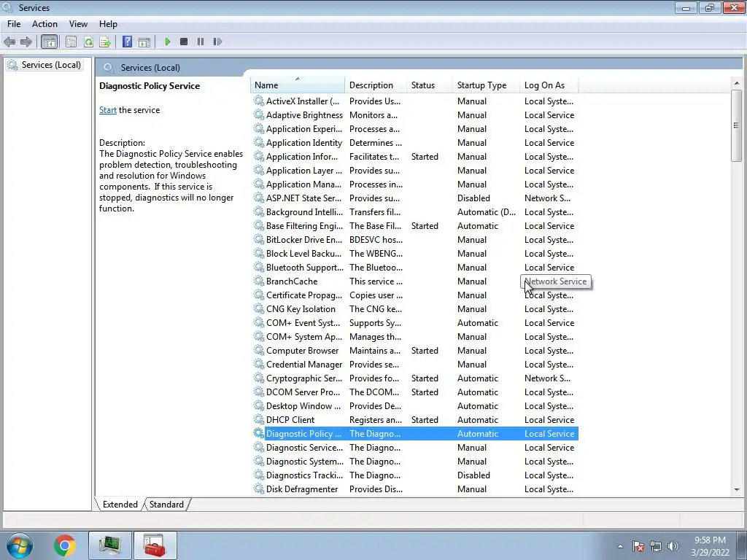Click gear icon beside Computer Browser
The height and width of the screenshot is (560, 747).
tap(259, 350)
